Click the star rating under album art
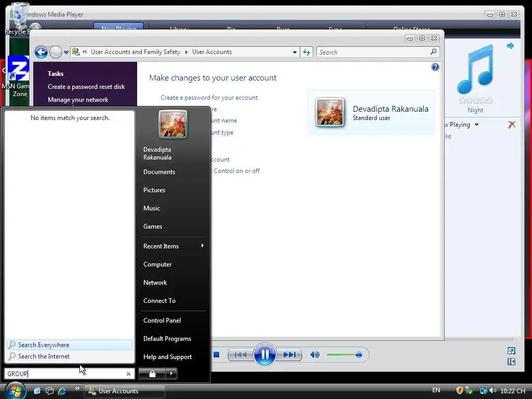The width and height of the screenshot is (532, 399). coord(476,101)
